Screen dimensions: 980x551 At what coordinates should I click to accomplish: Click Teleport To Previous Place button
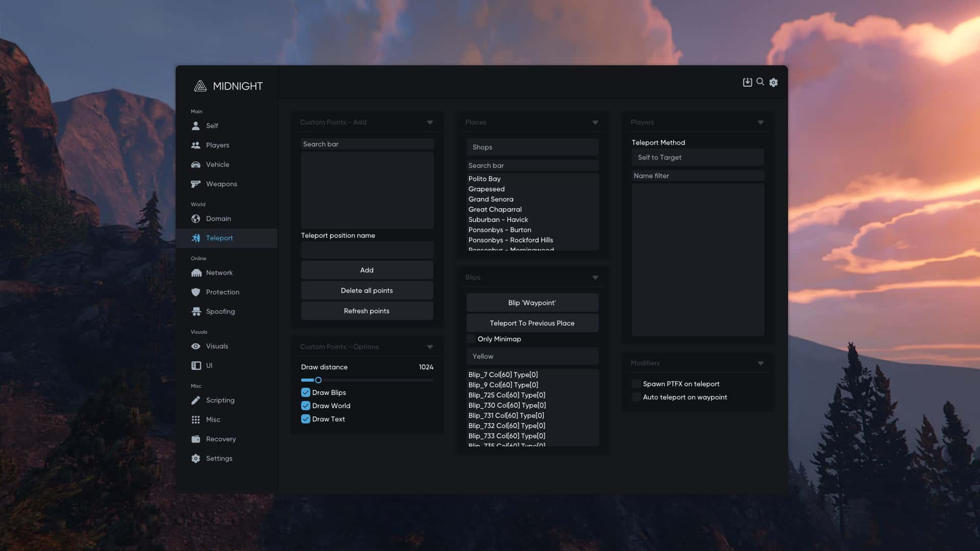pos(532,323)
